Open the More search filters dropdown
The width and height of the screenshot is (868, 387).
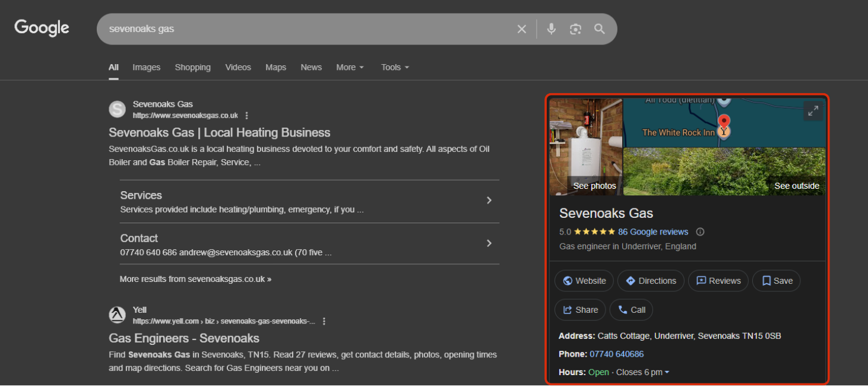[350, 68]
